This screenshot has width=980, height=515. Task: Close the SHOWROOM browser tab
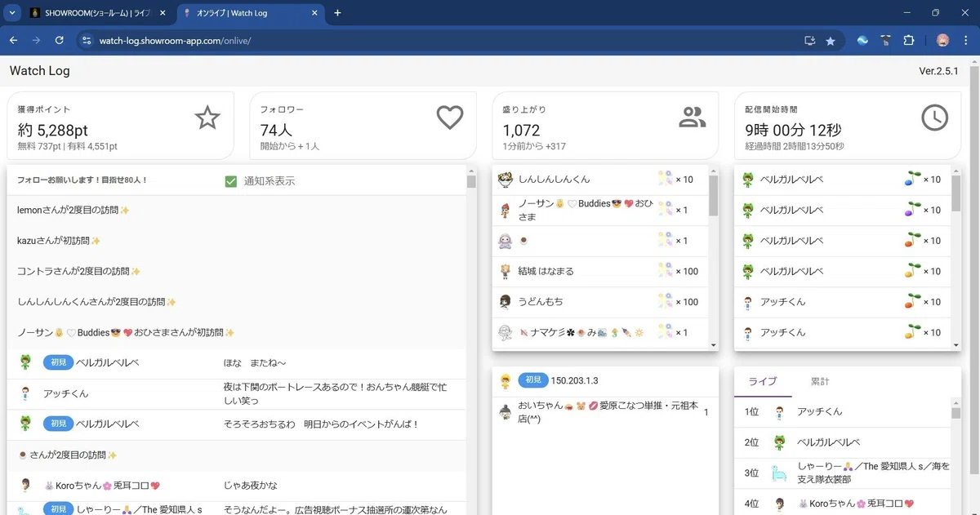click(164, 13)
